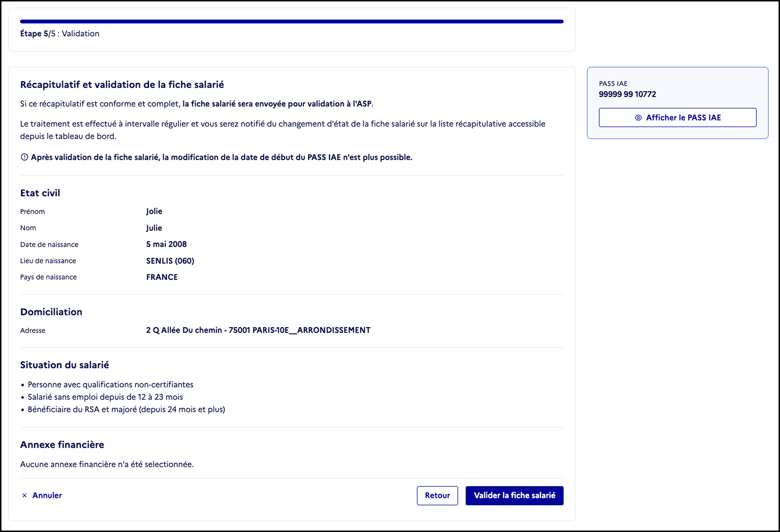Click the bold text 'envoyée pour validation à l'ASP'
Screen dimensions: 780x532
point(314,104)
